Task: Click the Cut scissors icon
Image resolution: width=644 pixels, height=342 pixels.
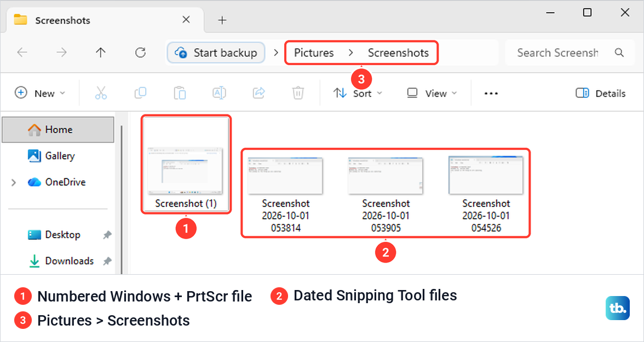Action: tap(101, 93)
